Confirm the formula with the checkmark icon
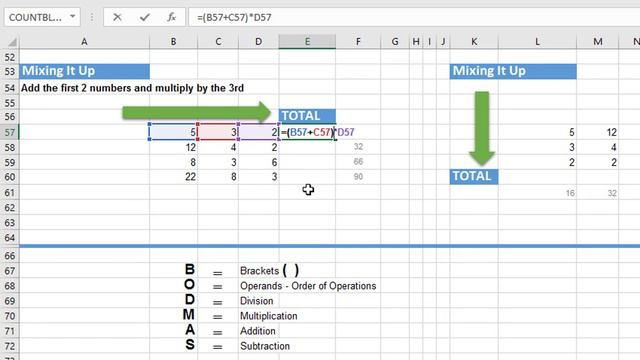This screenshot has height=360, width=640. pos(144,17)
